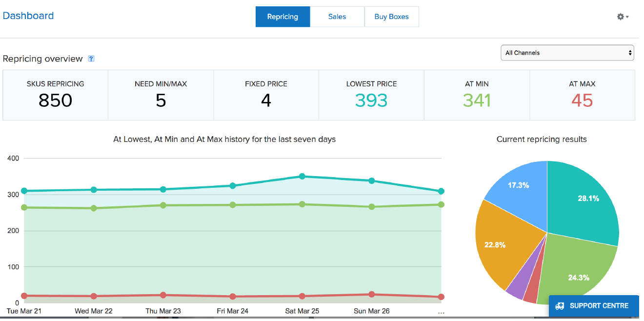Click the Support Centre ambulance icon
This screenshot has height=321, width=644.
coord(560,306)
